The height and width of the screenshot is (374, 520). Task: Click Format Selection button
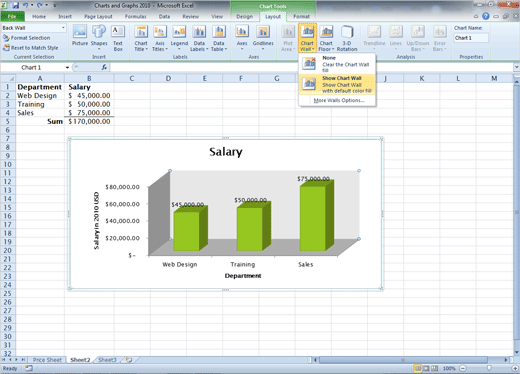27,38
